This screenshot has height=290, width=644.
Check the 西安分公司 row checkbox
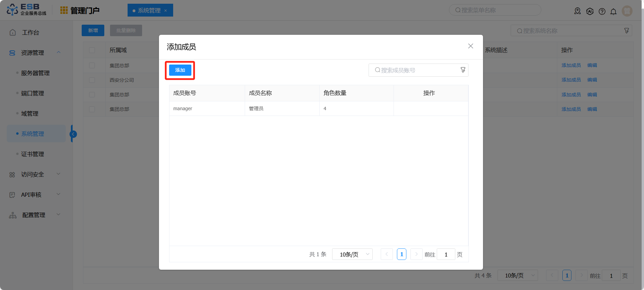coord(92,80)
